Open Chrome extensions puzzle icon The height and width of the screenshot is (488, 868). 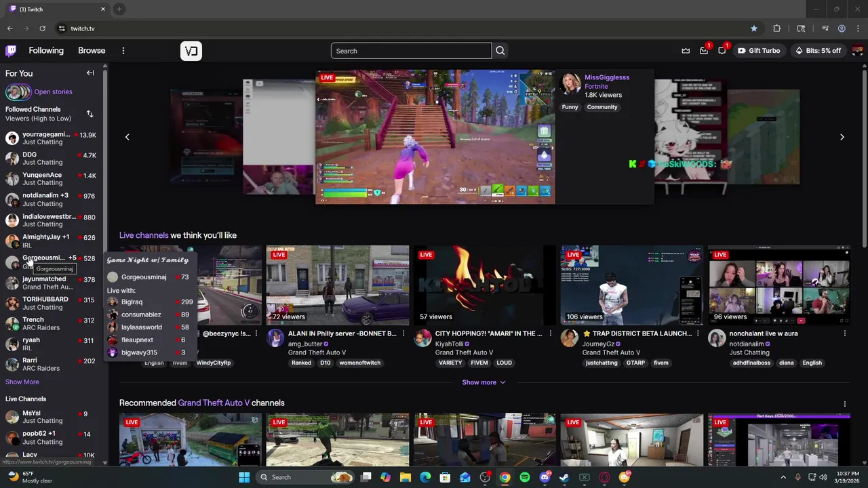pos(777,28)
